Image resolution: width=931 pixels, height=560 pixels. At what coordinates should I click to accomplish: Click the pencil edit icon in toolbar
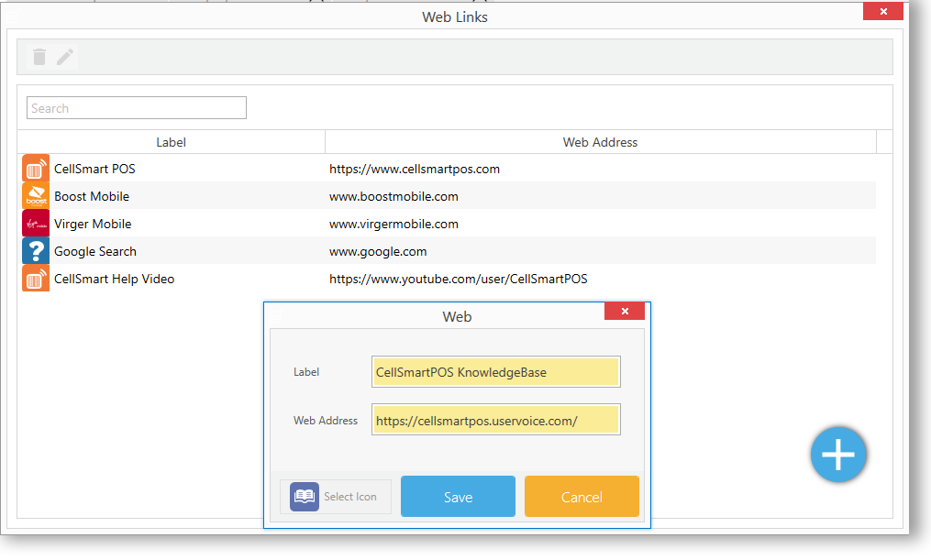click(64, 57)
